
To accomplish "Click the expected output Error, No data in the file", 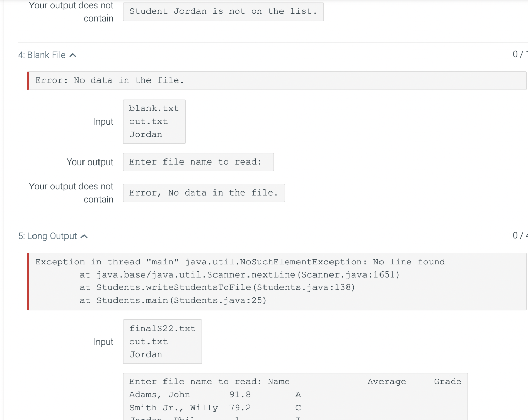I will coord(204,192).
